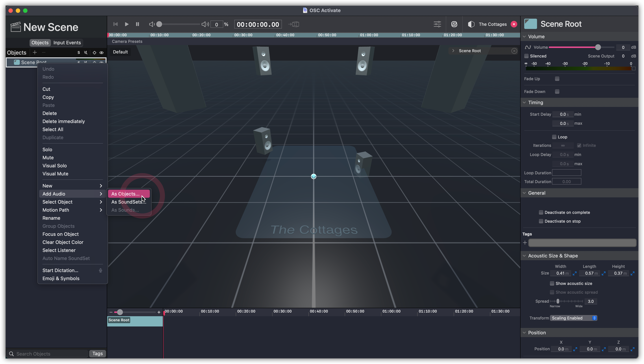Screen dimensions: 644x364
Task: Toggle the Fade Down checkbox
Action: coord(557,92)
